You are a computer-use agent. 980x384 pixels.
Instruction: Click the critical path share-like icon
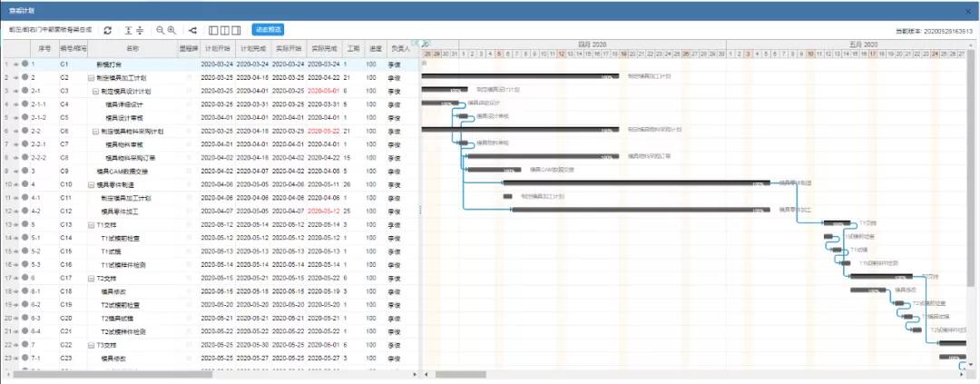(x=191, y=30)
